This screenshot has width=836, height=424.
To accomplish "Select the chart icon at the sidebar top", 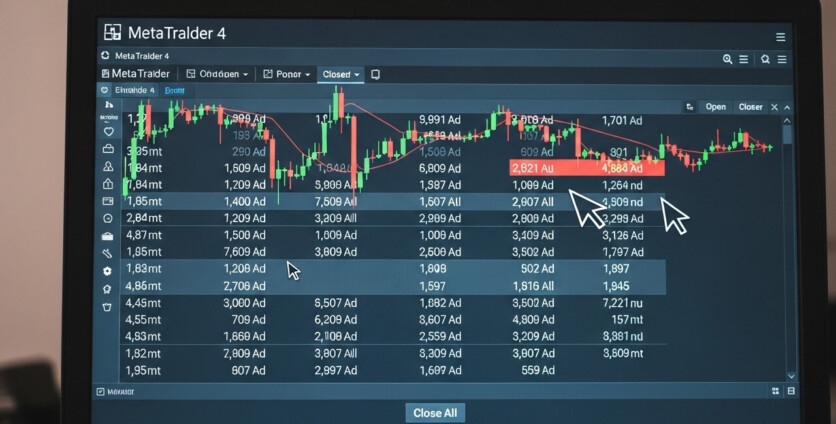I will tap(109, 105).
